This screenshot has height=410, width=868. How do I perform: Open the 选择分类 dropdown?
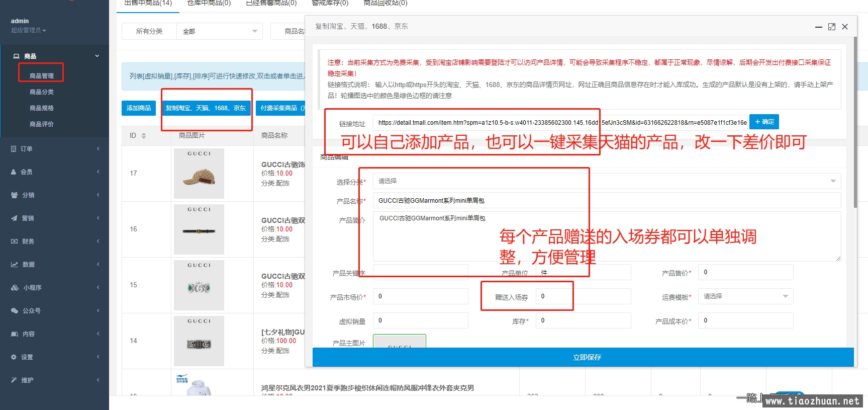point(607,181)
